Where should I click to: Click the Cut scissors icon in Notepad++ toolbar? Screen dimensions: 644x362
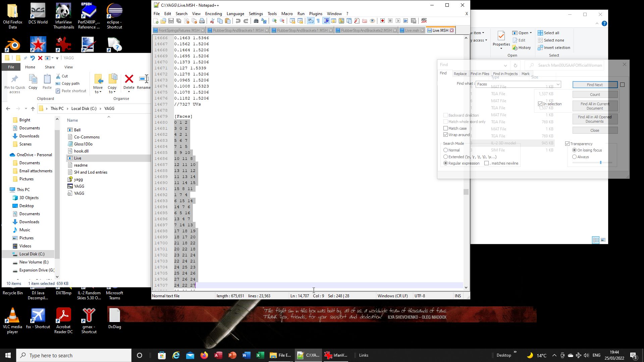[212, 21]
